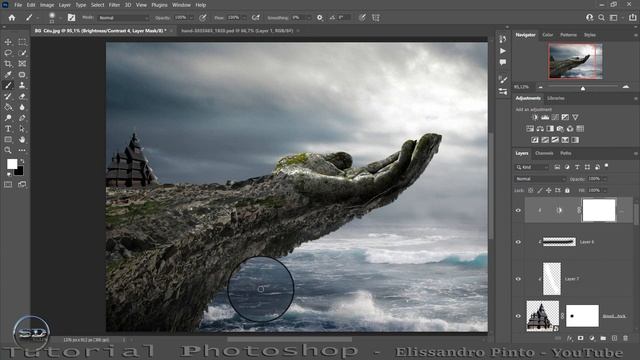Select the Eyedropper tool
Viewport: 640px width, 360px height.
[8, 75]
